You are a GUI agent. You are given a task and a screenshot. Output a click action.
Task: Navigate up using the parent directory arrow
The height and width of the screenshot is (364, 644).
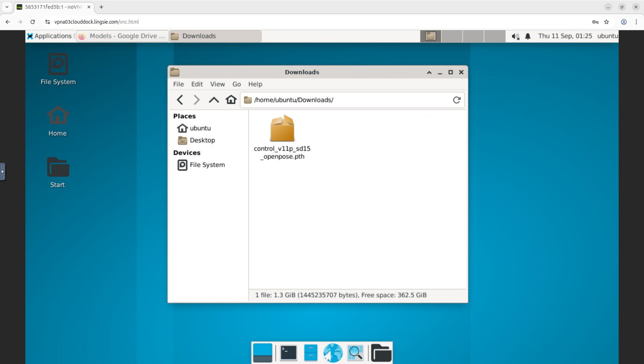click(214, 100)
